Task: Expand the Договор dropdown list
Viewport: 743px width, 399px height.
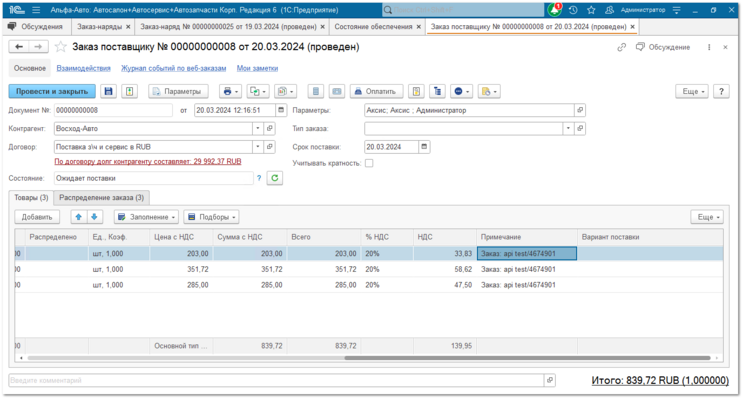Action: [258, 147]
